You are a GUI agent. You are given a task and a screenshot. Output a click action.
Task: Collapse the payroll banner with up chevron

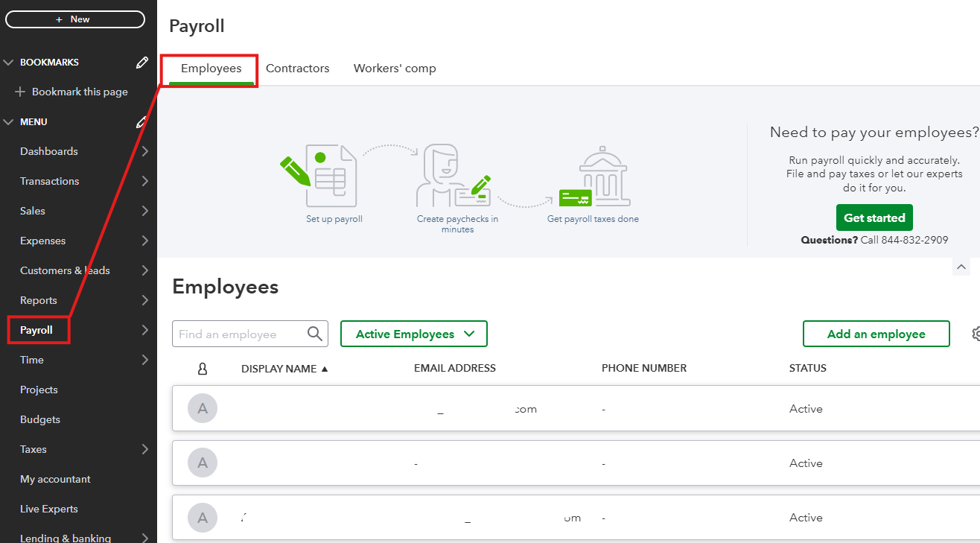[x=961, y=267]
